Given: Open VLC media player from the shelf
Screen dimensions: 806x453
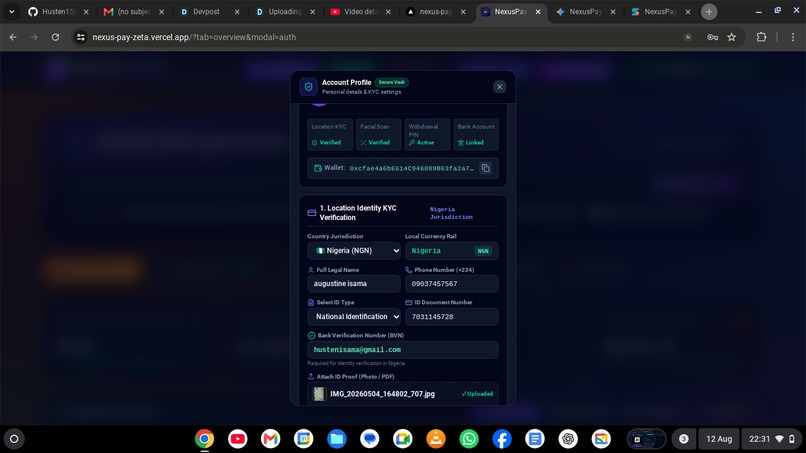Looking at the screenshot, I should coord(436,439).
